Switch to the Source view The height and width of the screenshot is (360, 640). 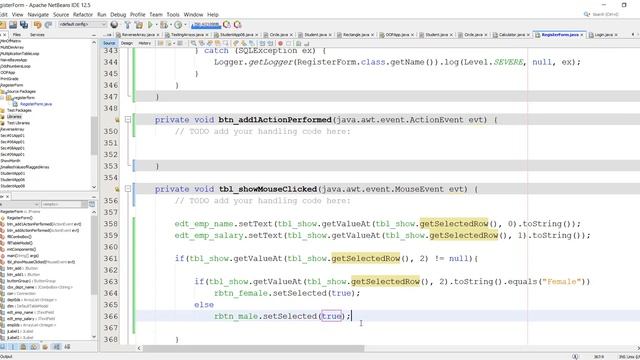coord(109,43)
